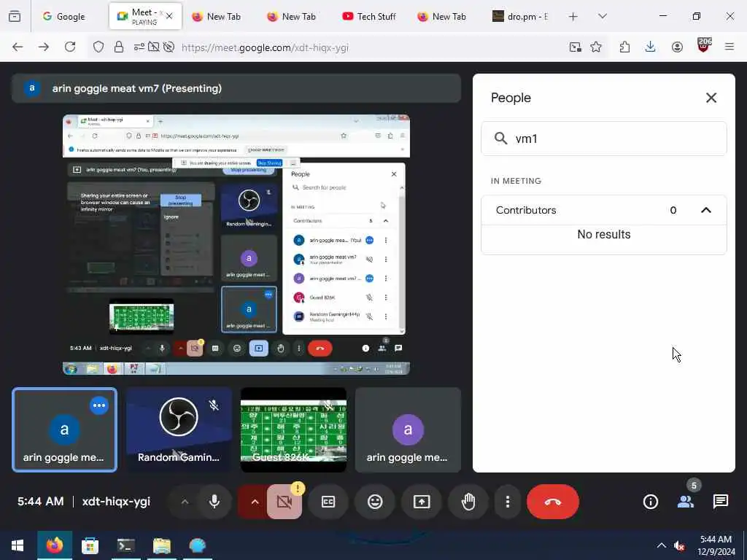Close the People side panel
The width and height of the screenshot is (747, 560).
pos(711,98)
